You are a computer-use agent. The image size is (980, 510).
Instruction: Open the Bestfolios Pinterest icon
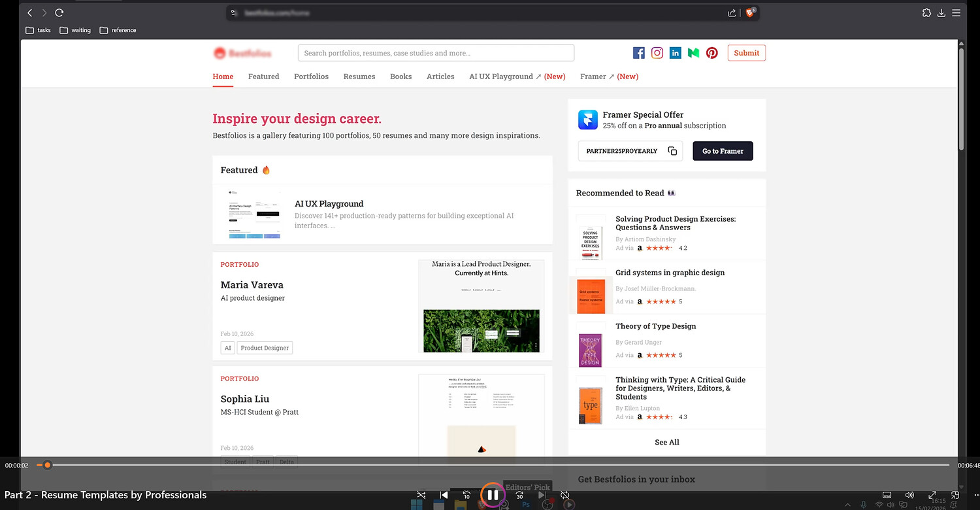pyautogui.click(x=712, y=53)
